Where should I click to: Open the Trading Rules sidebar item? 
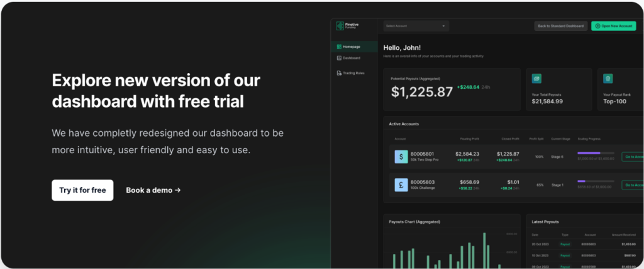354,73
